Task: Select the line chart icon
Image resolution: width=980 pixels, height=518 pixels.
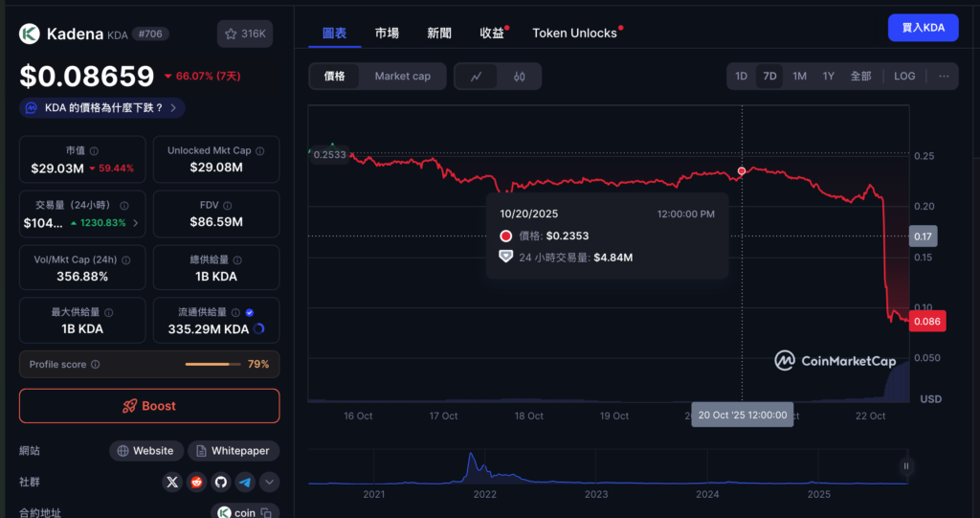Action: tap(477, 77)
